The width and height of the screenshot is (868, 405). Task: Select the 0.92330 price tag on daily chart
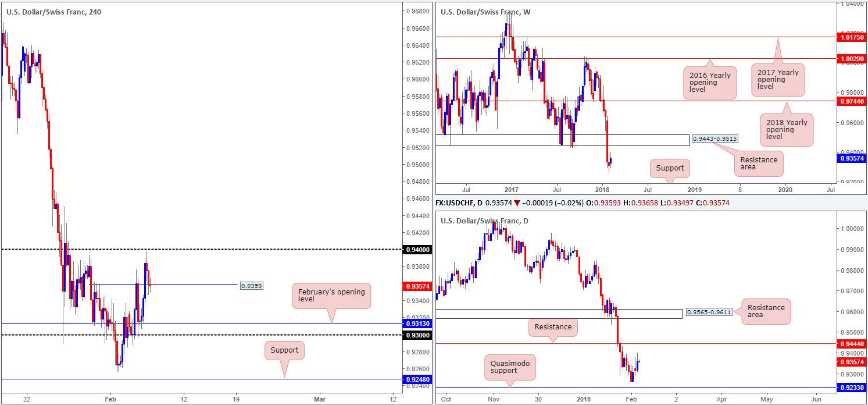tap(850, 387)
